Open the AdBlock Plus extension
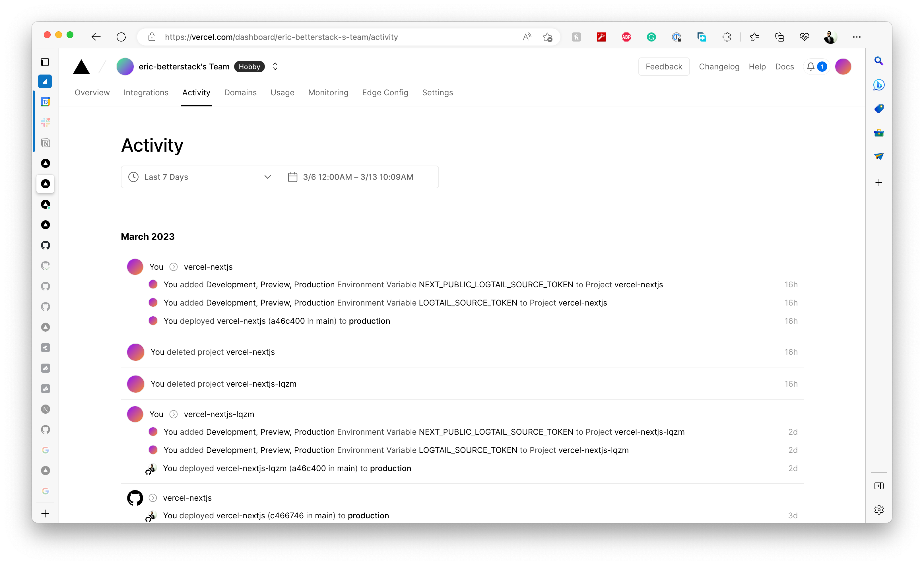The image size is (924, 565). pos(626,37)
